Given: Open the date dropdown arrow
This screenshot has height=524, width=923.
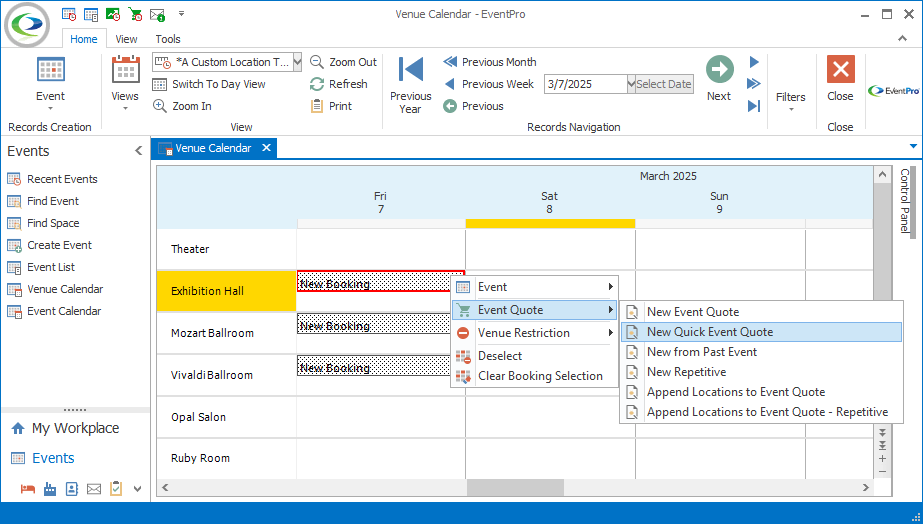Looking at the screenshot, I should 631,84.
